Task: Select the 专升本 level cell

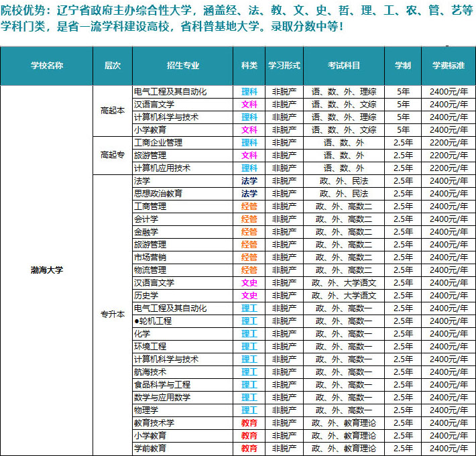Action: [113, 315]
